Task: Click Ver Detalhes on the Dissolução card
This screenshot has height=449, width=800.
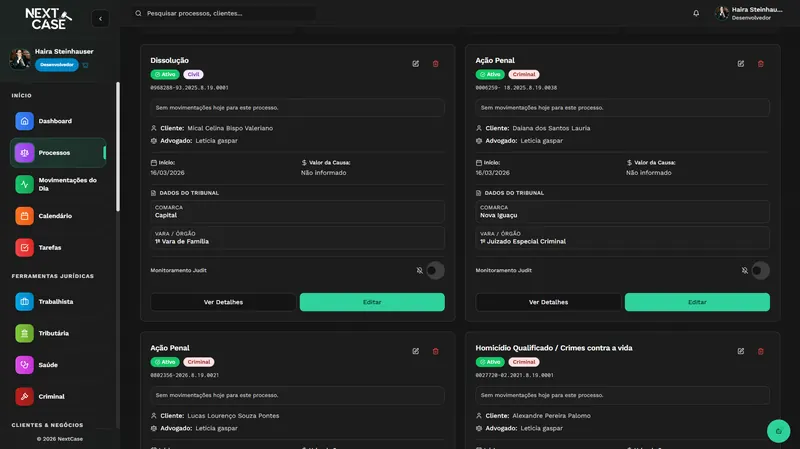Action: point(223,302)
